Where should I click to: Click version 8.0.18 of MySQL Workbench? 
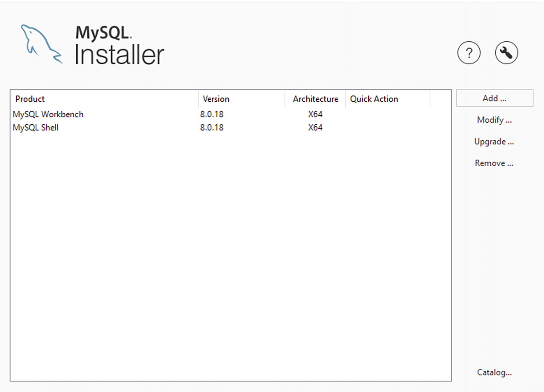point(212,114)
